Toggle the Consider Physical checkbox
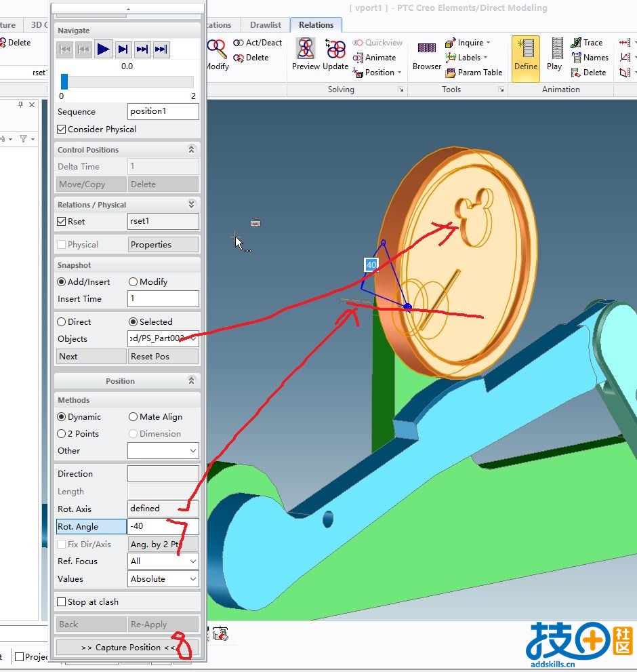 (x=62, y=129)
